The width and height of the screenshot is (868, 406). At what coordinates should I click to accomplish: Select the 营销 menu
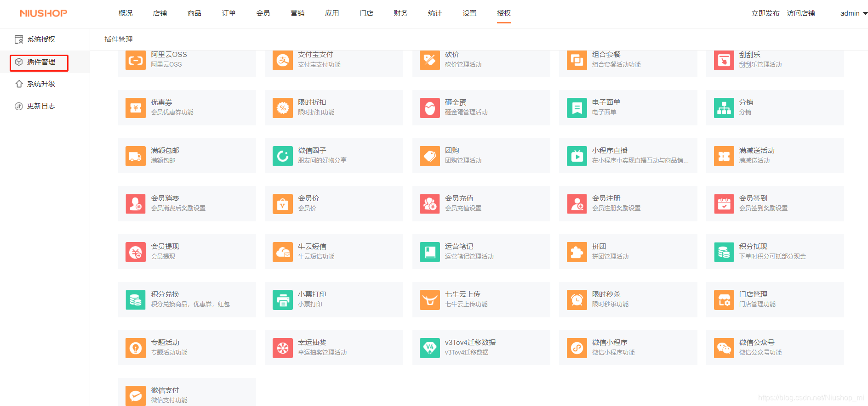point(297,13)
